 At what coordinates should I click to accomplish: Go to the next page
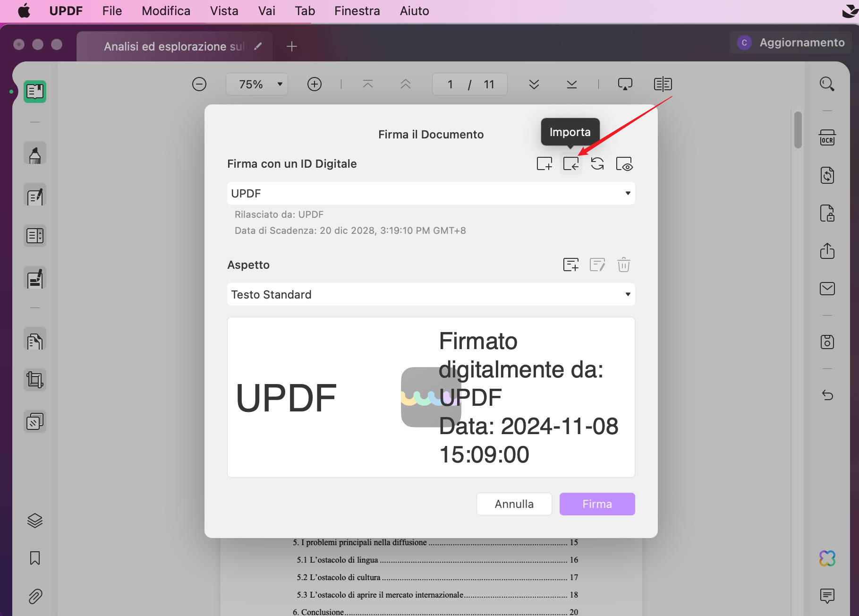534,84
